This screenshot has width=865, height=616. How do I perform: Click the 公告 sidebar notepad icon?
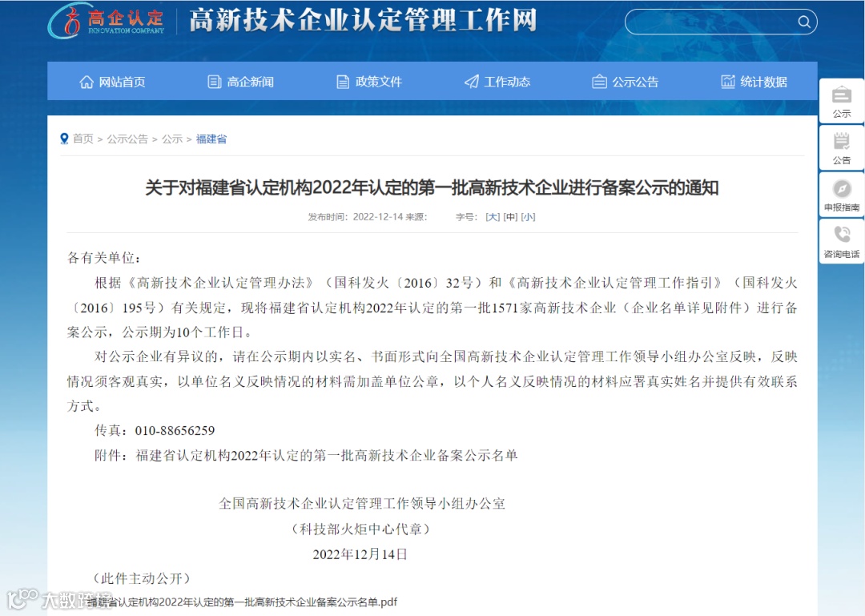[x=841, y=141]
